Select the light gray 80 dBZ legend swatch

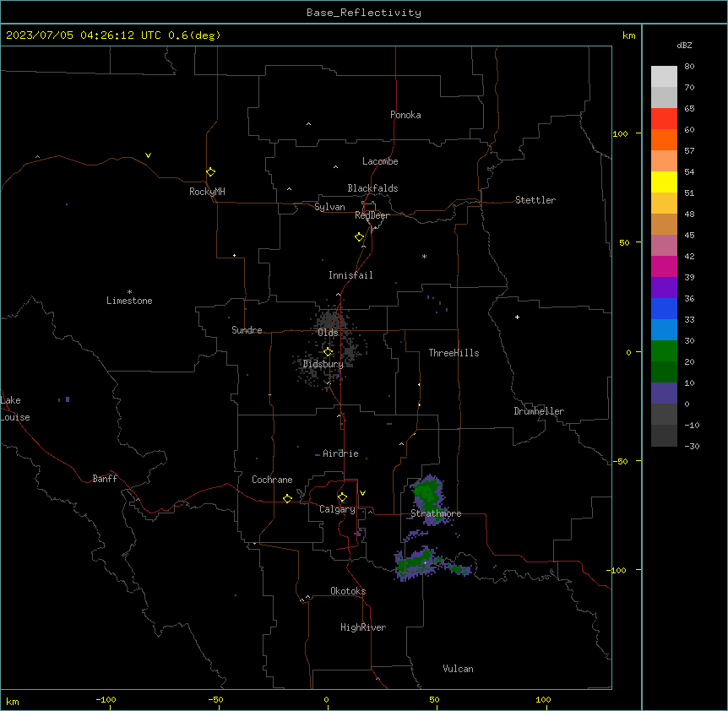click(664, 76)
